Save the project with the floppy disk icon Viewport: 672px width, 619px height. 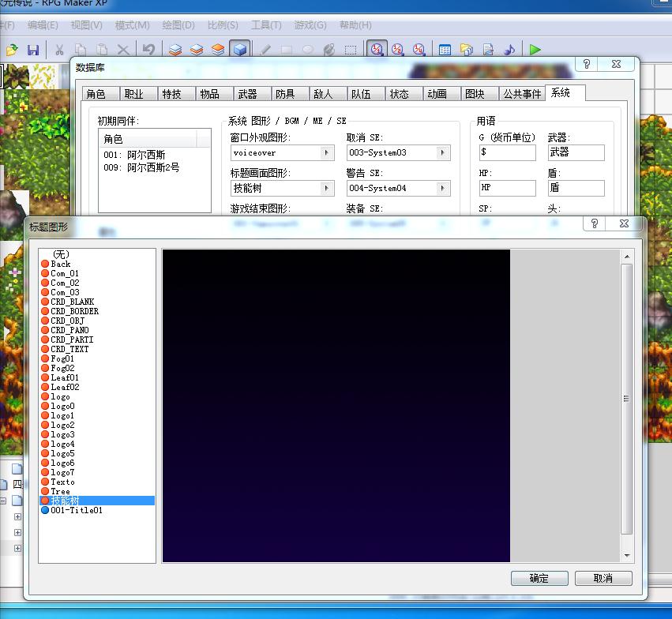(33, 50)
